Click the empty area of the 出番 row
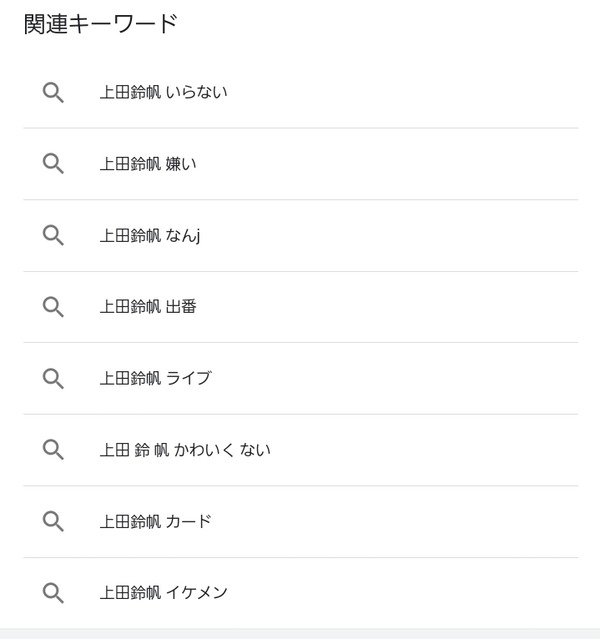The width and height of the screenshot is (600, 639). click(387, 307)
